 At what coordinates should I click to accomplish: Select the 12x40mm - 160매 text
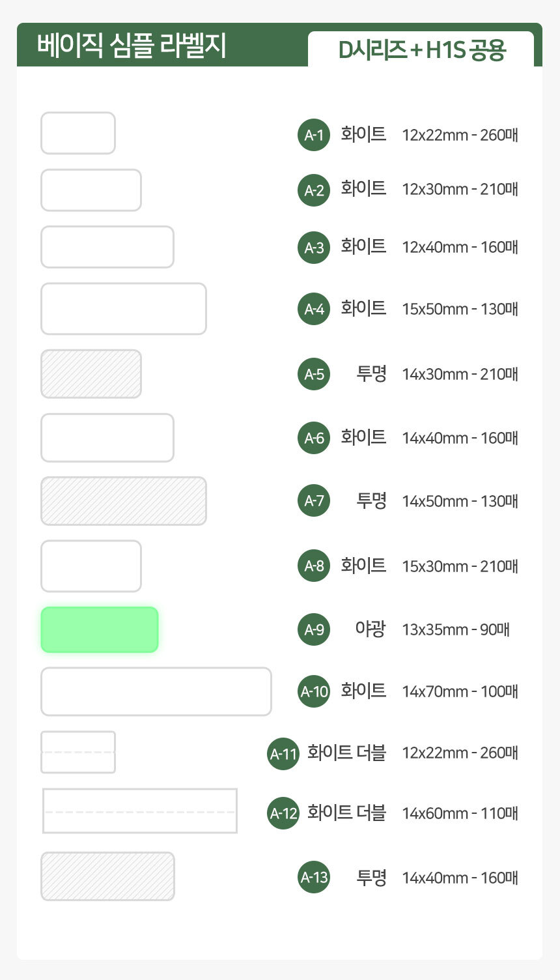(460, 248)
